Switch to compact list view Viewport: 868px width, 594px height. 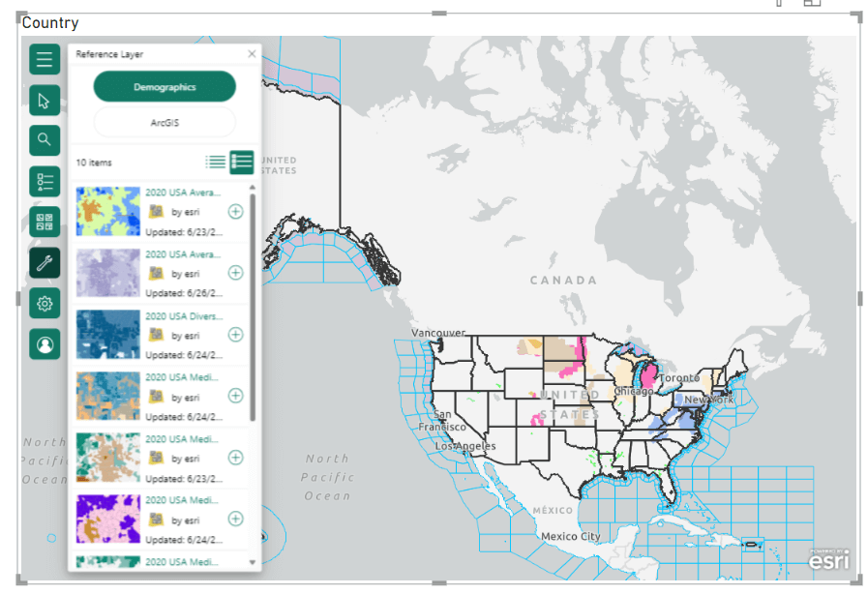coord(216,162)
